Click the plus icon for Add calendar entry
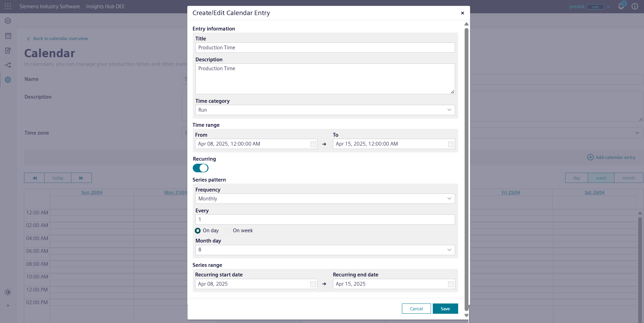This screenshot has width=644, height=323. pyautogui.click(x=591, y=157)
